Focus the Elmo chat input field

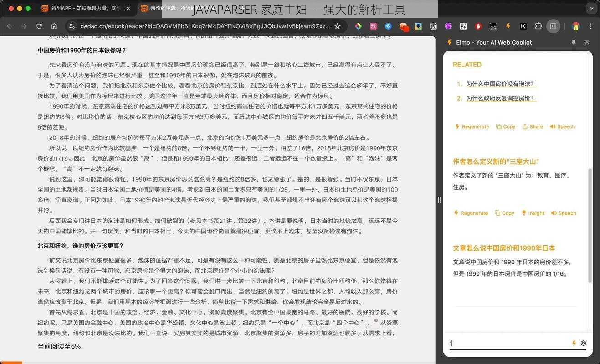(509, 344)
